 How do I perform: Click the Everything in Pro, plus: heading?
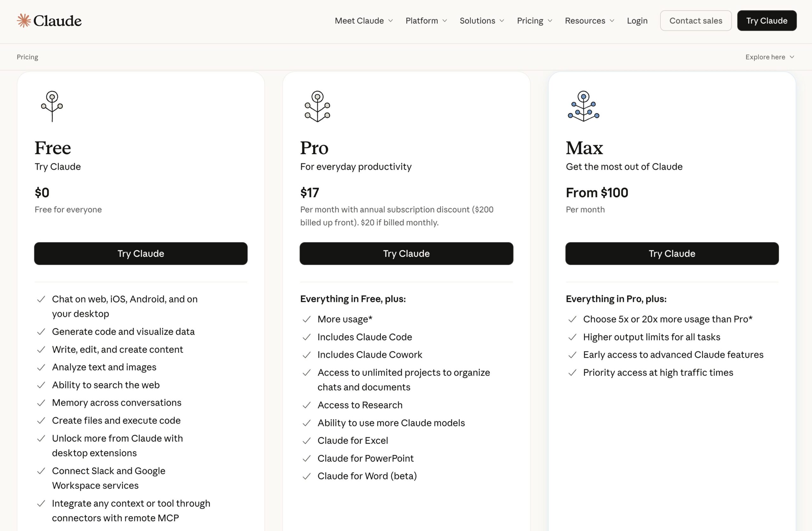(616, 299)
